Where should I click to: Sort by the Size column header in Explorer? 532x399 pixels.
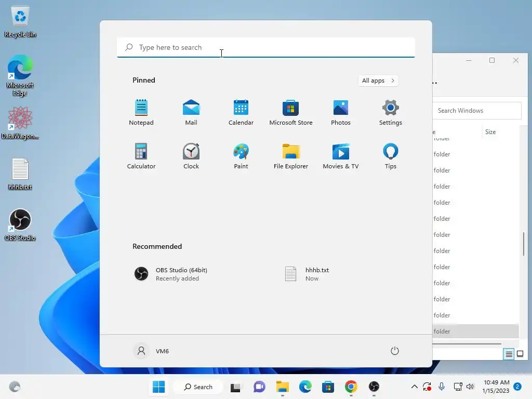[x=490, y=132]
